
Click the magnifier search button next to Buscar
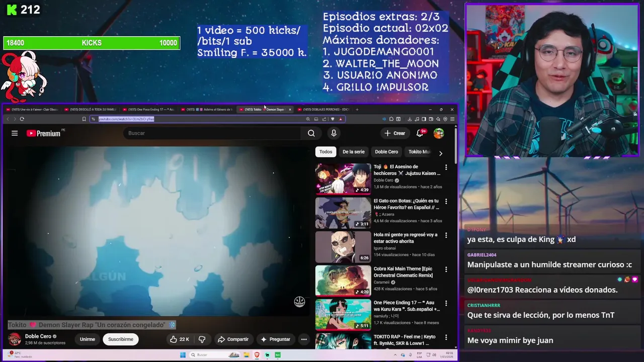[311, 133]
